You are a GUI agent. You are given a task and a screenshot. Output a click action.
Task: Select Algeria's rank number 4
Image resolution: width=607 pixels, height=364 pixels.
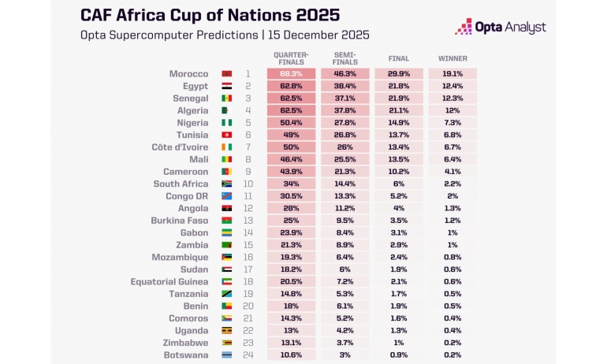coord(247,110)
